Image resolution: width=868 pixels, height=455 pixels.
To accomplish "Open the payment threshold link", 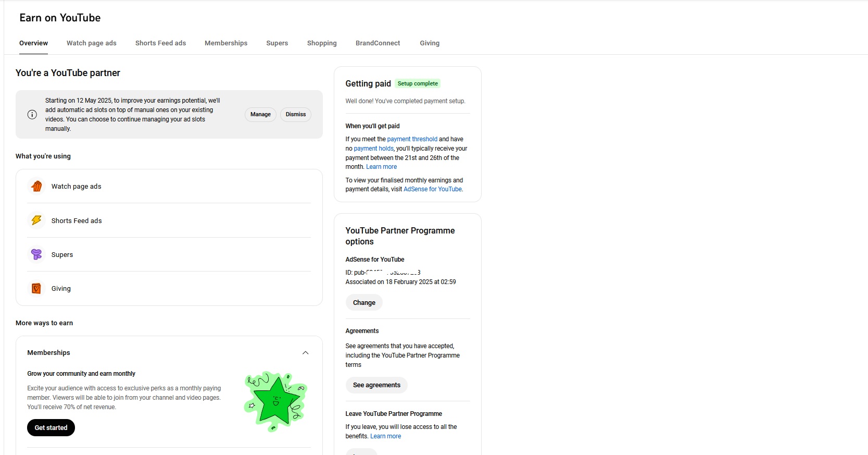I will coord(412,139).
